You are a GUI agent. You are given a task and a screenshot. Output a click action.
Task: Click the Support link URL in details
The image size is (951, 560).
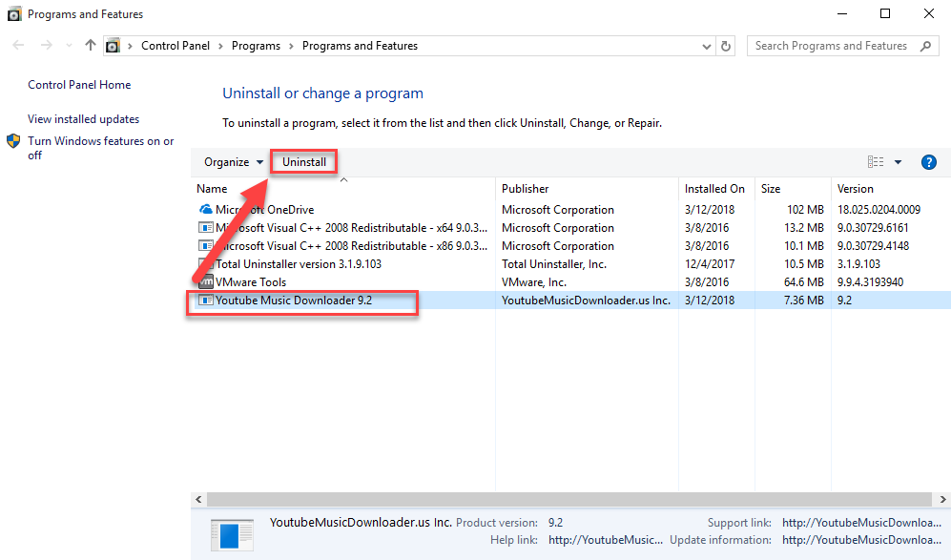coord(862,523)
